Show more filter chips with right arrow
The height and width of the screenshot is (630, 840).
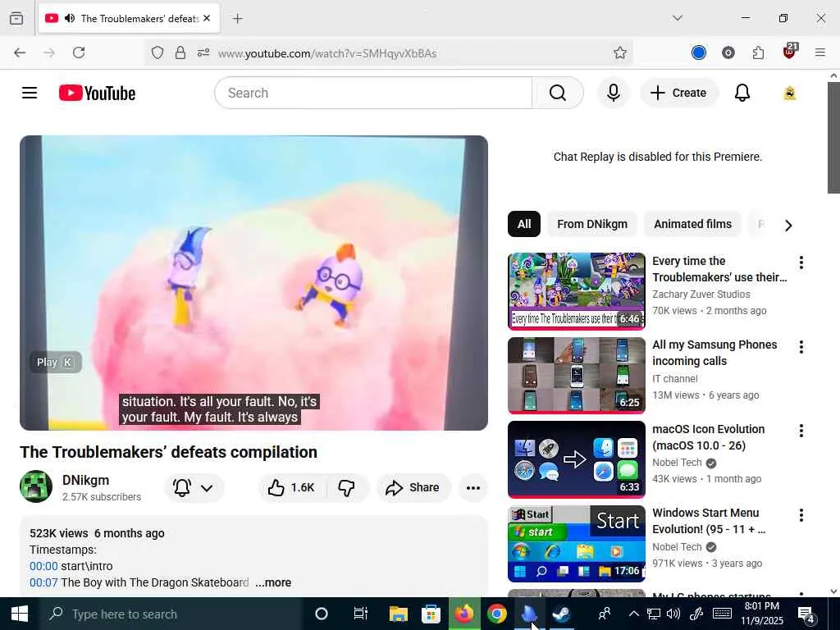(x=788, y=225)
